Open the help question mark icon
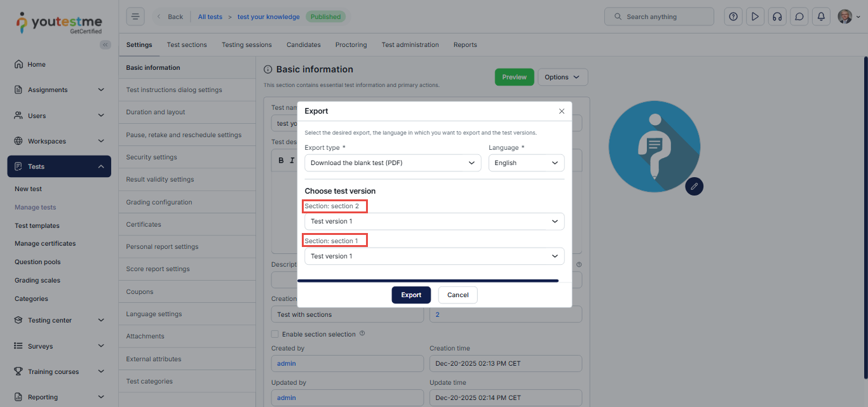 733,17
